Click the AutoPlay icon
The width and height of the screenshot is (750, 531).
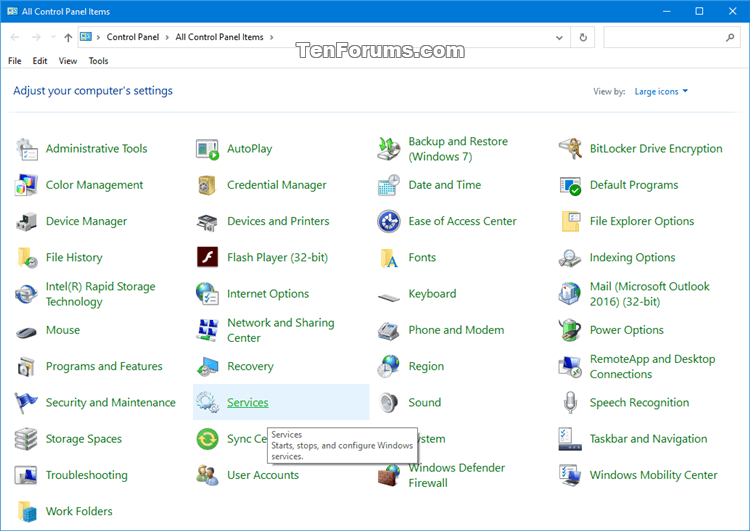[208, 149]
